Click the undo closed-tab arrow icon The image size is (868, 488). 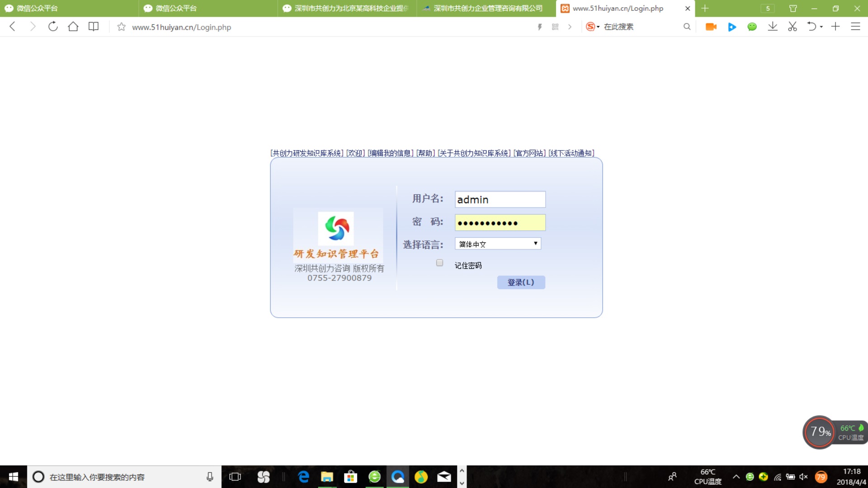(812, 27)
